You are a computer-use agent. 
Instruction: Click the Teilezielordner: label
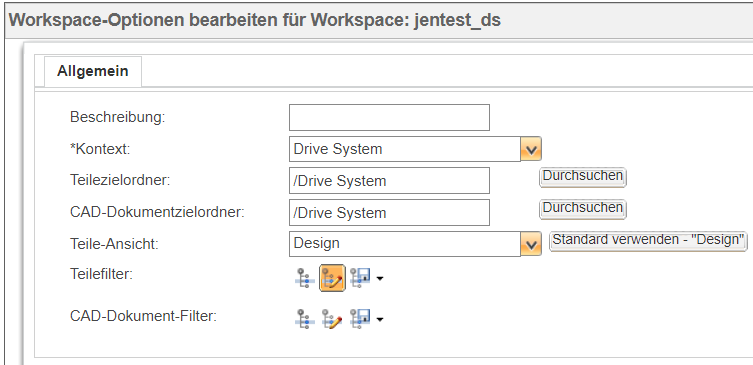(121, 180)
